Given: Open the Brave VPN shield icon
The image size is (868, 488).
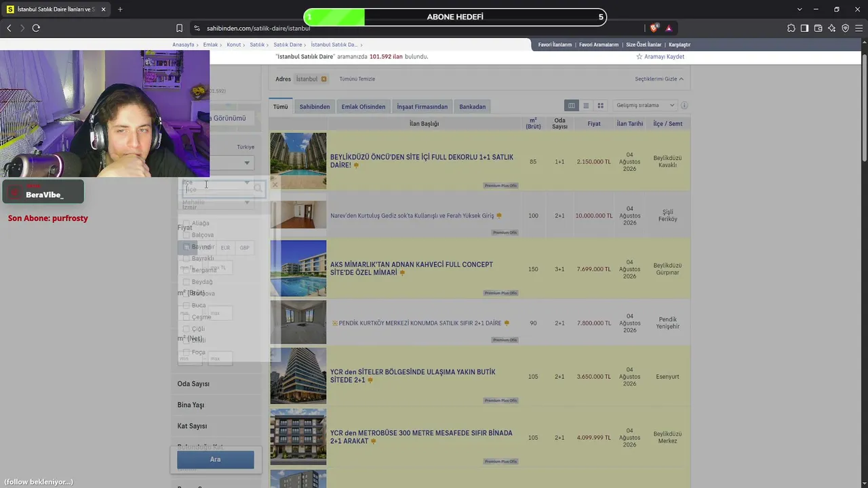Looking at the screenshot, I should pos(846,28).
